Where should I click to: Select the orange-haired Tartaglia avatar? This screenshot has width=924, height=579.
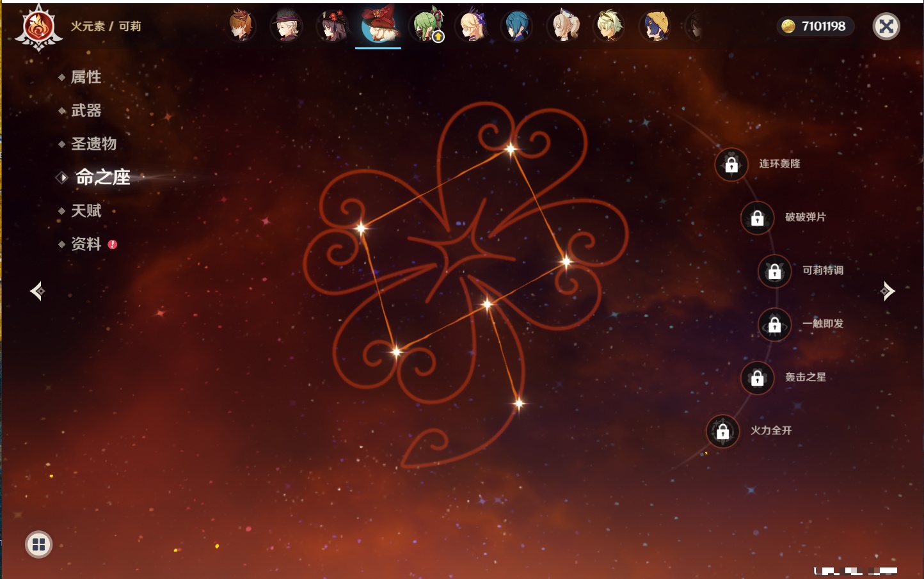pyautogui.click(x=241, y=26)
